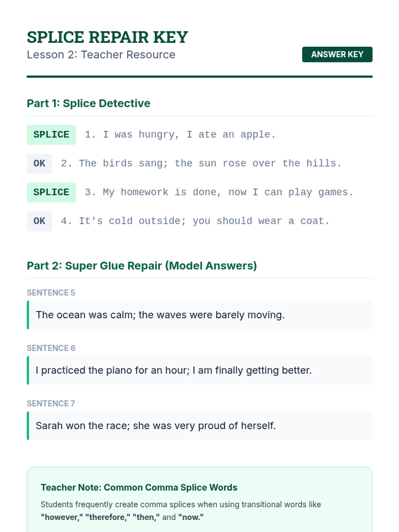Viewport: 399px width, 532px height.
Task: Select the SPLICE label for sentence 1
Action: tap(51, 135)
